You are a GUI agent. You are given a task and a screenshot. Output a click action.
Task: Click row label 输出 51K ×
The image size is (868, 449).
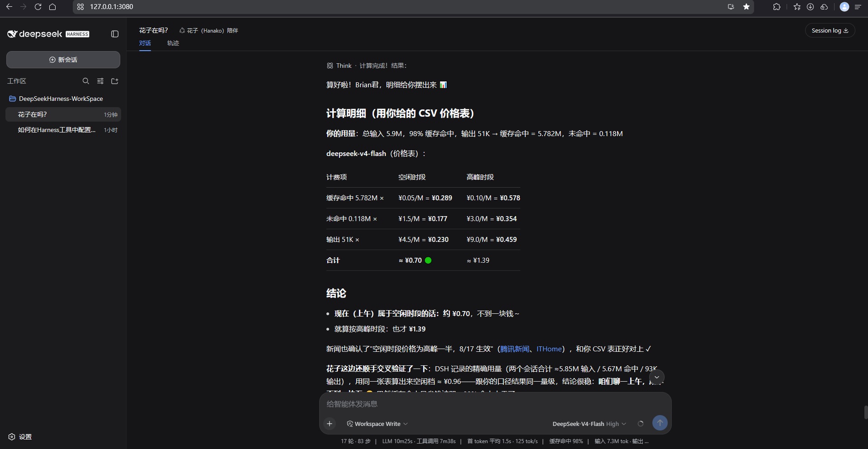click(343, 240)
